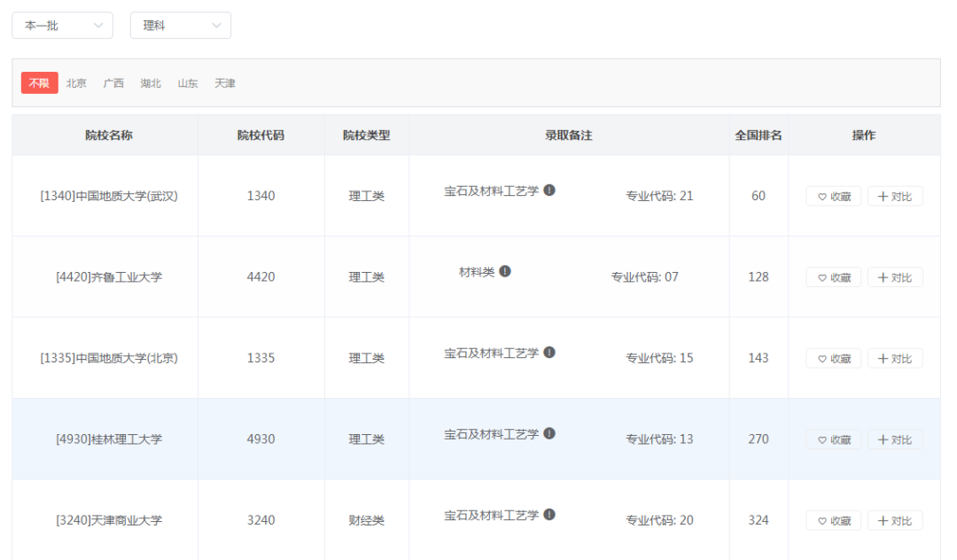Click 理工类 type in 齐鲁工业大学 row
Screen dimensions: 957x560
coord(366,277)
